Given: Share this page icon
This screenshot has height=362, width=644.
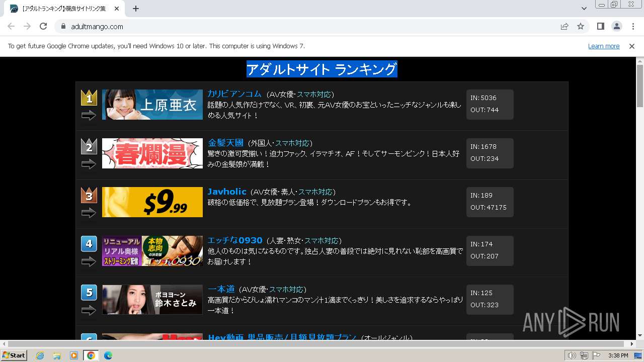Looking at the screenshot, I should point(565,26).
